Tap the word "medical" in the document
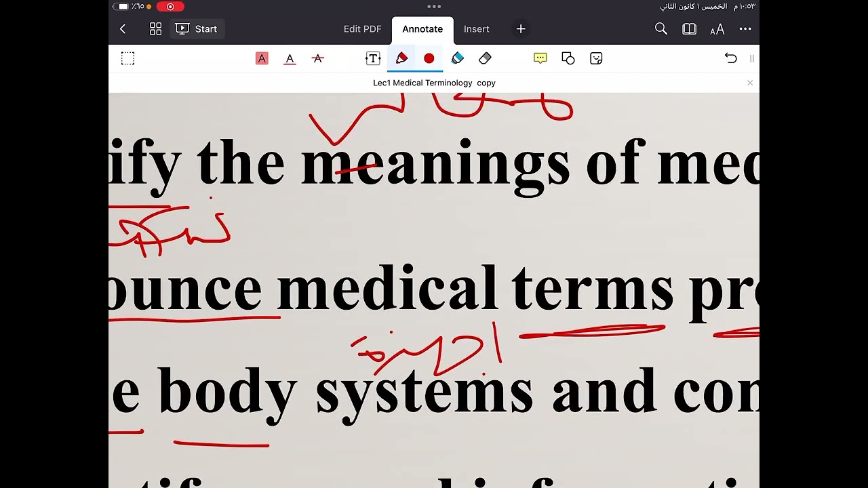The width and height of the screenshot is (868, 488). pos(387,289)
